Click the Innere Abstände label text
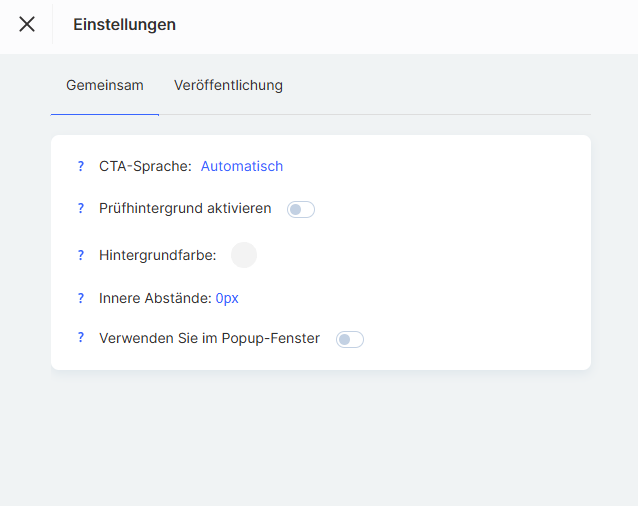This screenshot has width=638, height=506. (x=155, y=297)
